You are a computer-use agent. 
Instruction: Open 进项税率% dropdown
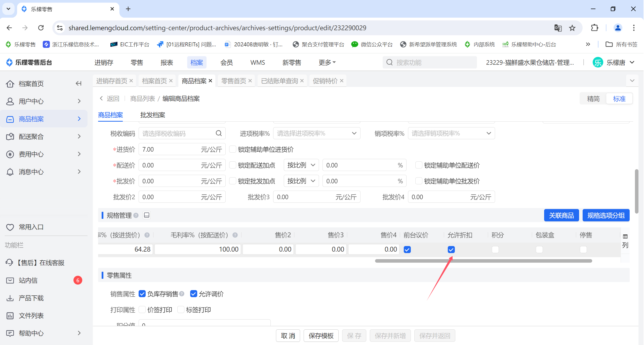317,133
